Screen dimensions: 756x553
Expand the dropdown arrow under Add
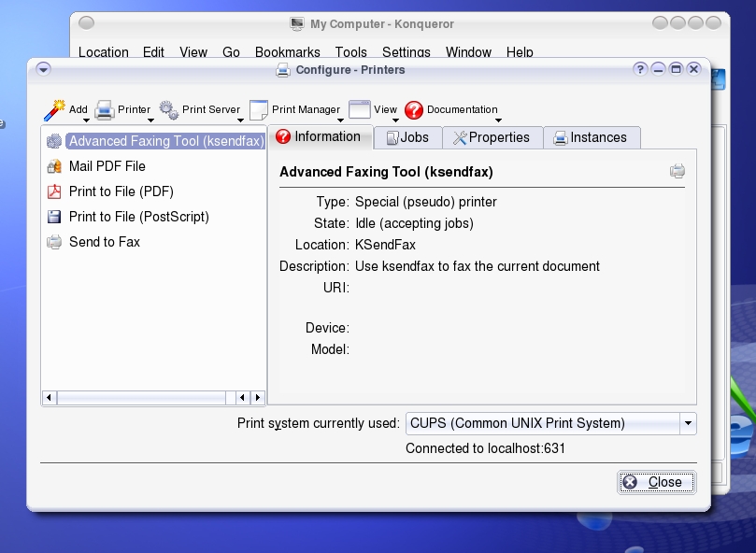[x=86, y=121]
